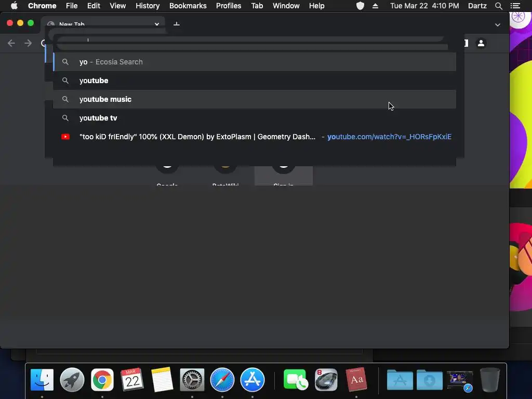Open the History menu
Screen dimensions: 532x399
tap(148, 6)
